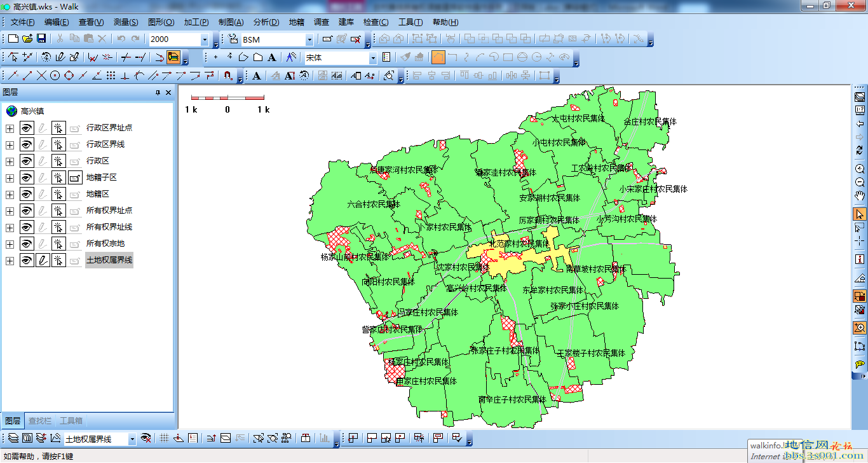The height and width of the screenshot is (463, 868).
Task: Switch to the 工具箱 tab
Action: coord(71,420)
